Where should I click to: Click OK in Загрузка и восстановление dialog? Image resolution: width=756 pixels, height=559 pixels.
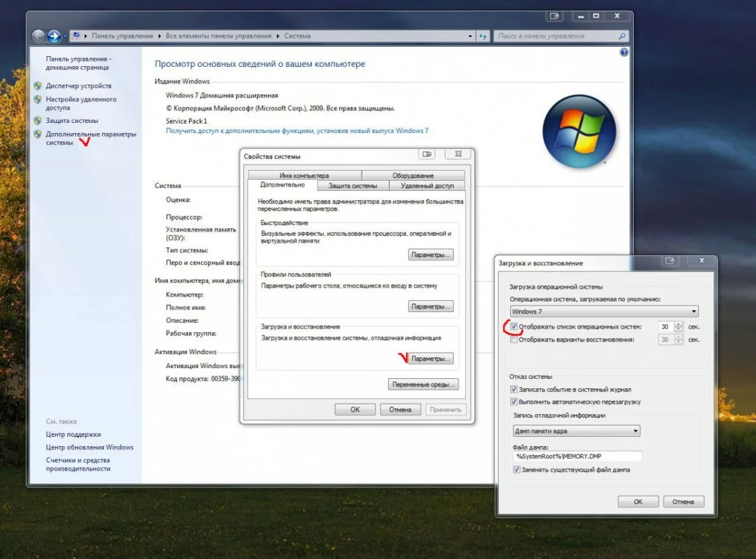tap(638, 502)
